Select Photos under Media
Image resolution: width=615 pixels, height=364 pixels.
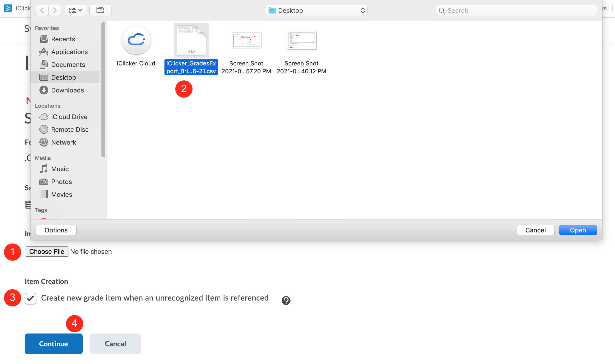[x=65, y=182]
